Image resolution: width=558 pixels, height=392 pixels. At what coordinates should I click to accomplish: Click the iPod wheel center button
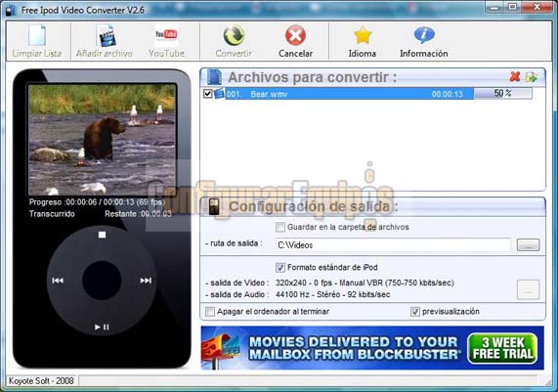click(x=102, y=281)
